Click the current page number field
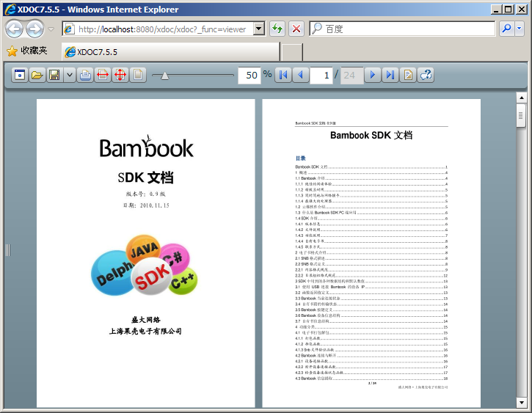532x413 pixels. tap(321, 75)
